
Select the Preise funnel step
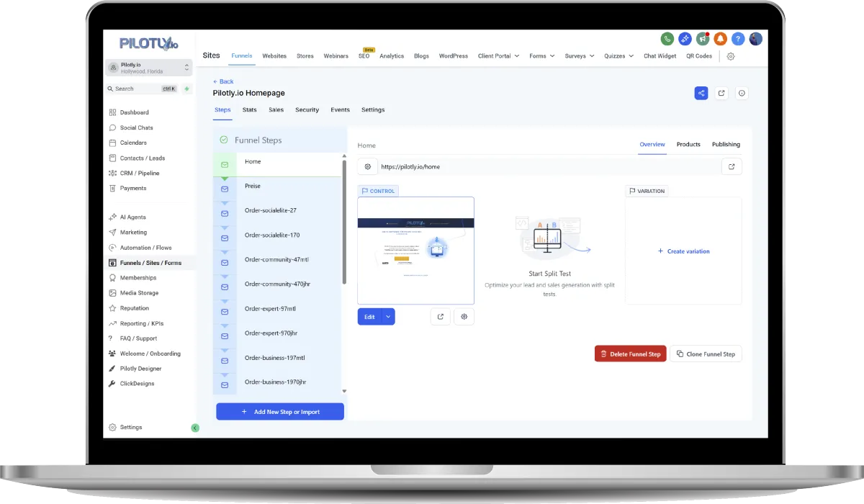pos(277,189)
